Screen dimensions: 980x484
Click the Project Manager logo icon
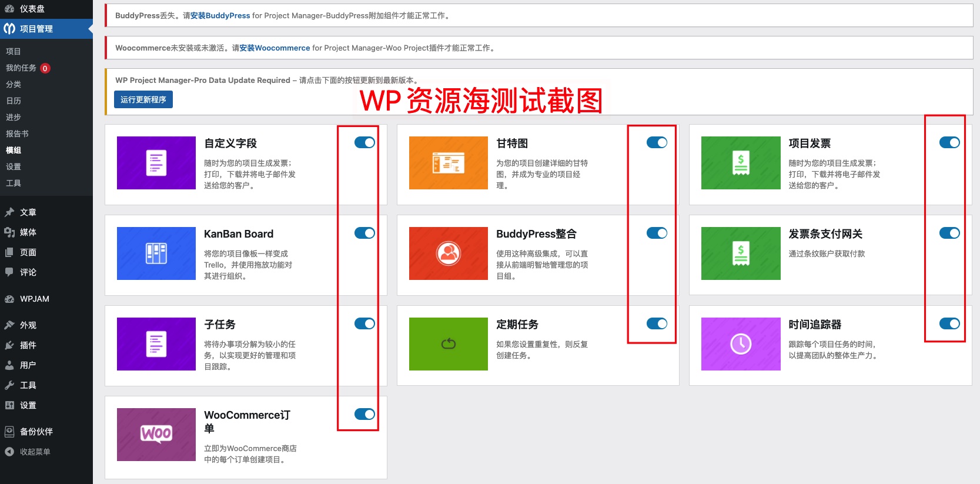(x=9, y=28)
